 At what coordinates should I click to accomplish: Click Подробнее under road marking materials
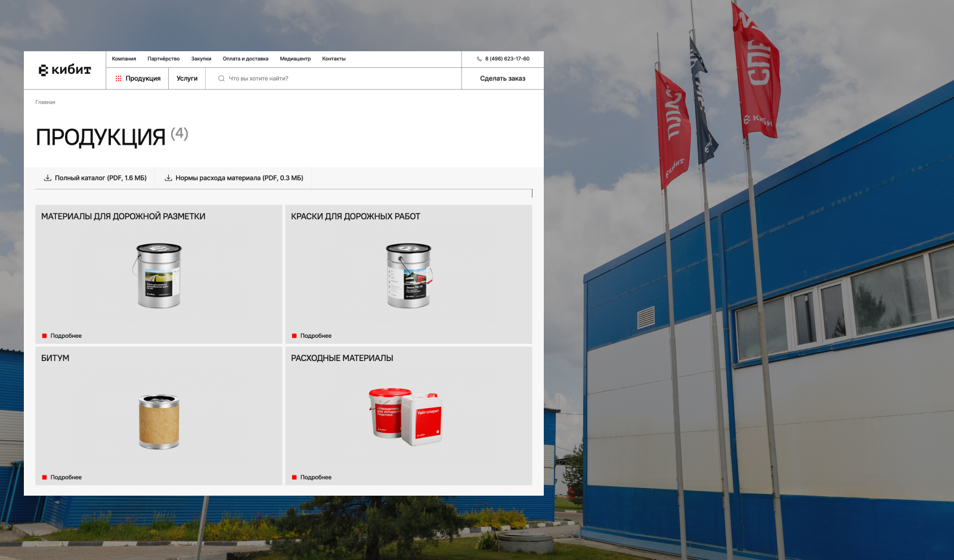coord(66,336)
